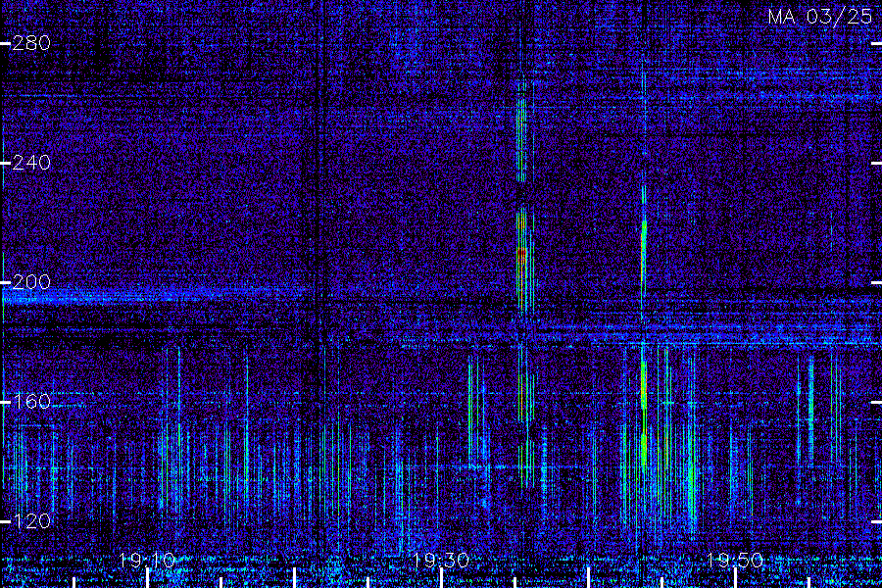This screenshot has width=882, height=588.
Task: Click the 160 frequency axis label
Action: point(31,402)
